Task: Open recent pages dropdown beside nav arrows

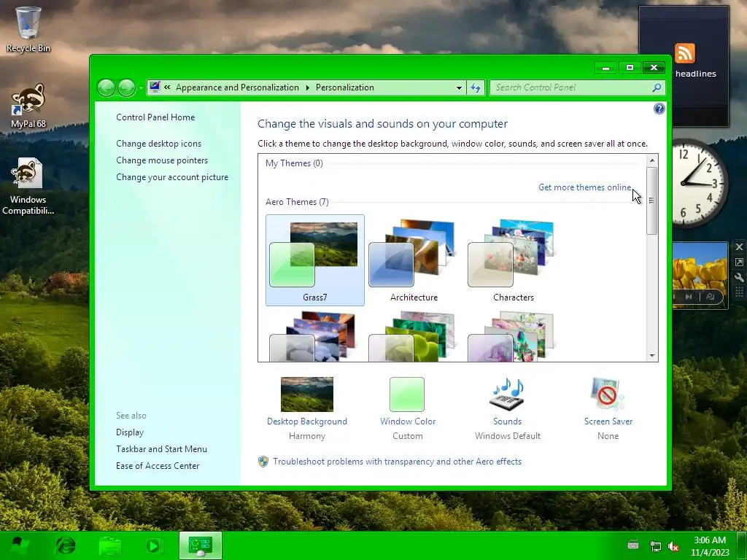Action: point(141,88)
